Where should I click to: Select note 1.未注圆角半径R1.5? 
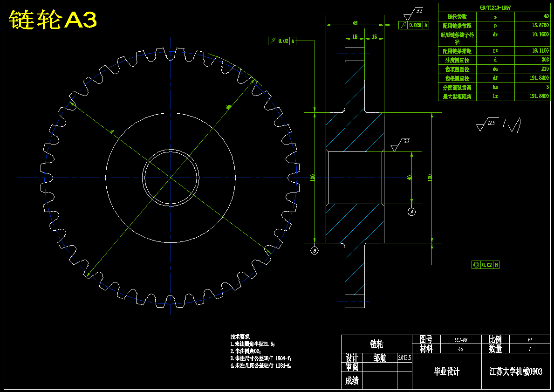(253, 344)
